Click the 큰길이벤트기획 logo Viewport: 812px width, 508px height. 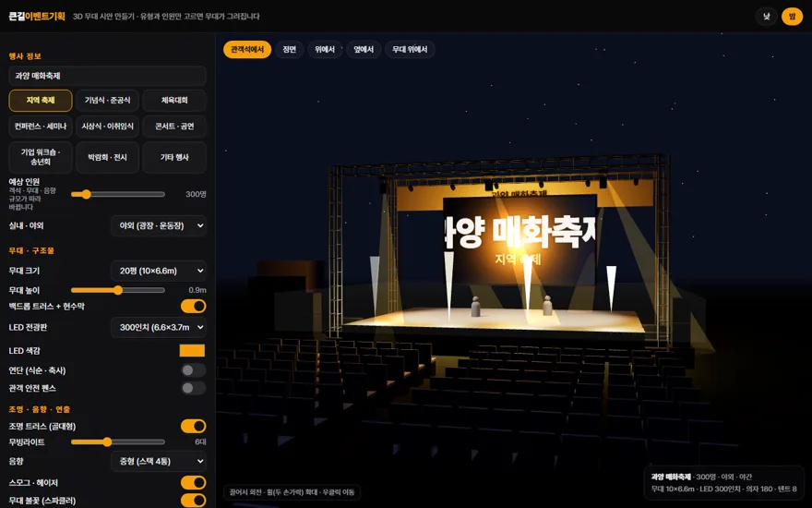(x=37, y=16)
